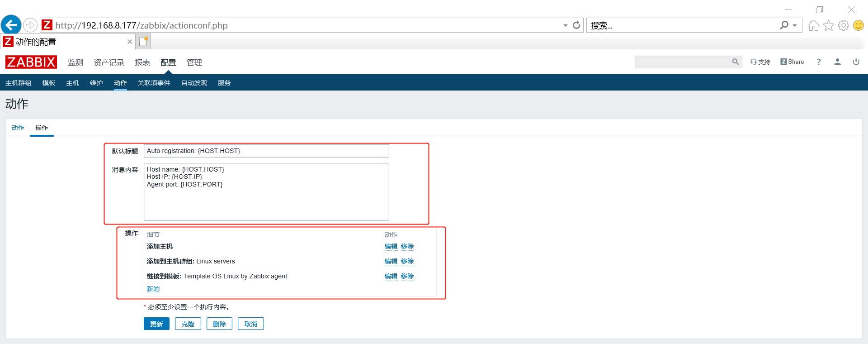
Task: Go to the 服务 submenu
Action: (x=225, y=83)
